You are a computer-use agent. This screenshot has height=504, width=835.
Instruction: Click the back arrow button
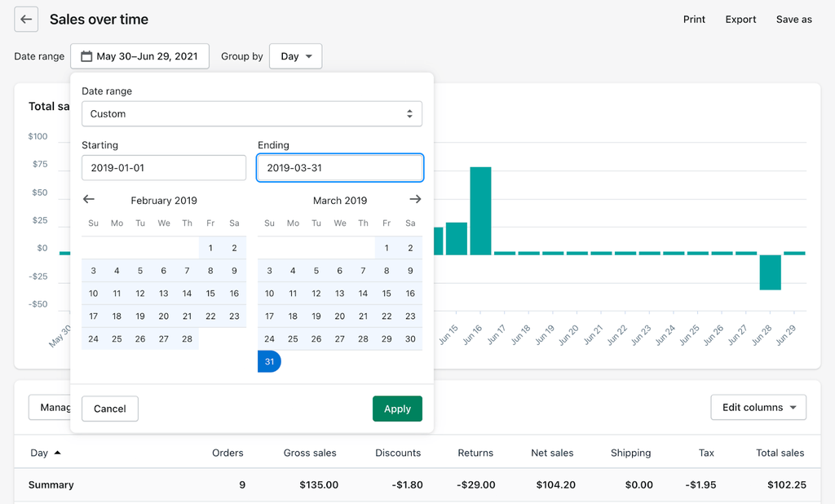pos(26,20)
